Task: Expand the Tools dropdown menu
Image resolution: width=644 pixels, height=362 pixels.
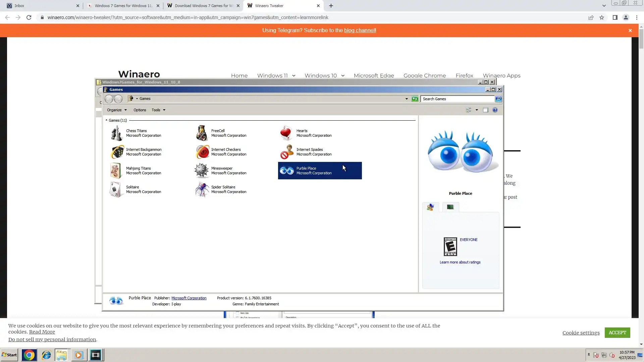Action: [x=158, y=110]
